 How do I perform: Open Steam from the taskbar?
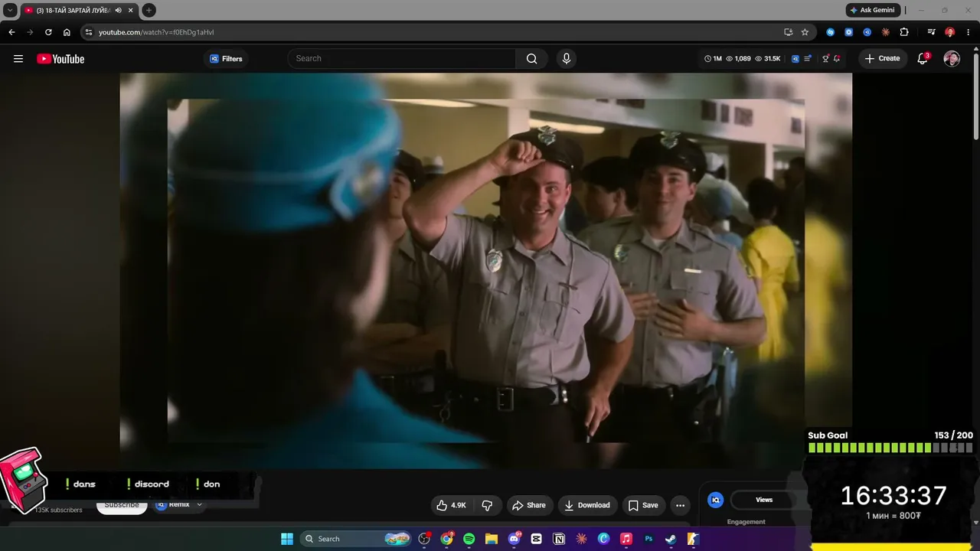671,539
